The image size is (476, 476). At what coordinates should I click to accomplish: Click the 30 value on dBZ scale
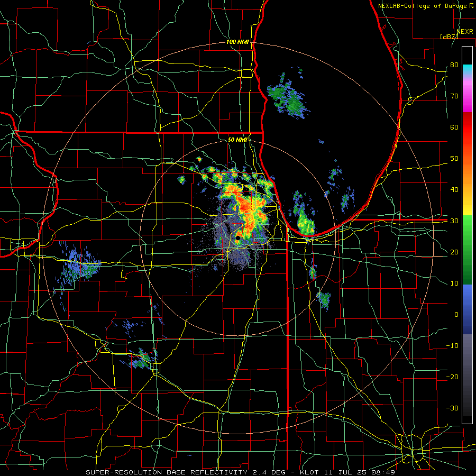pos(454,221)
